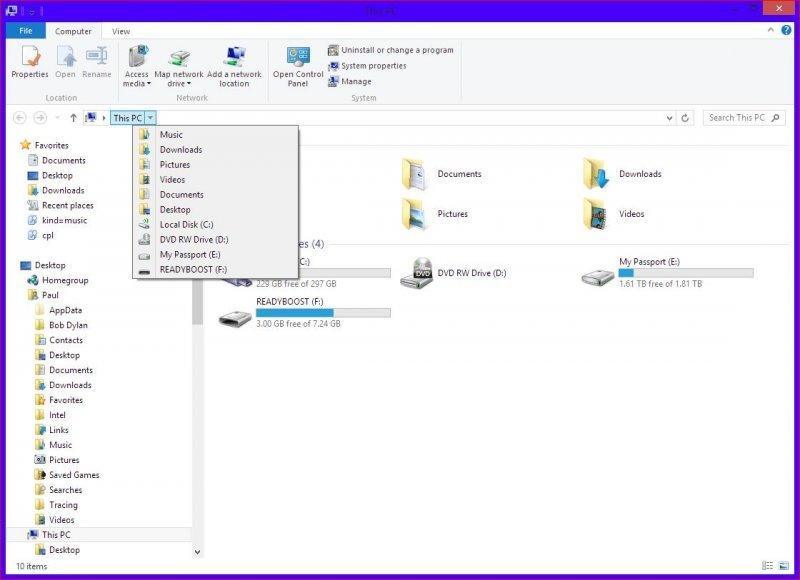
Task: Open the address bar history dropdown
Action: coord(669,118)
